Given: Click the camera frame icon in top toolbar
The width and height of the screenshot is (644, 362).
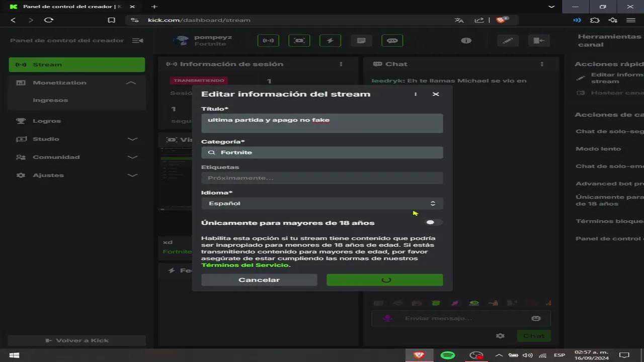Looking at the screenshot, I should tap(299, 41).
